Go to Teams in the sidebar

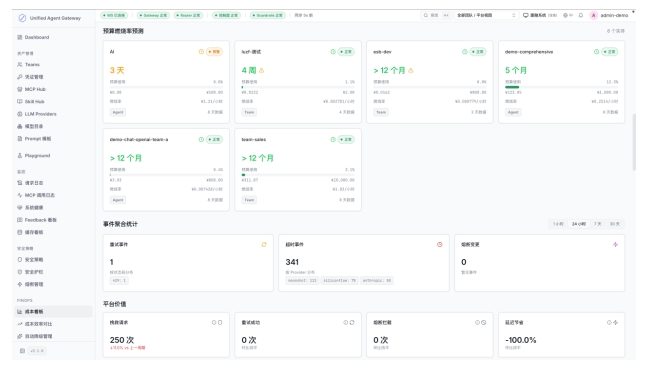click(54, 64)
